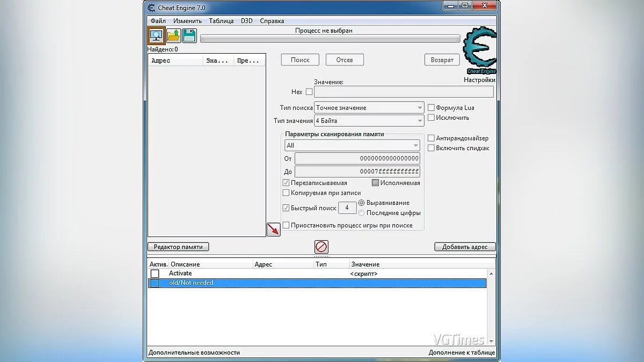Image resolution: width=644 pixels, height=362 pixels.
Task: Click the <скрипт> value cell
Action: pos(363,274)
